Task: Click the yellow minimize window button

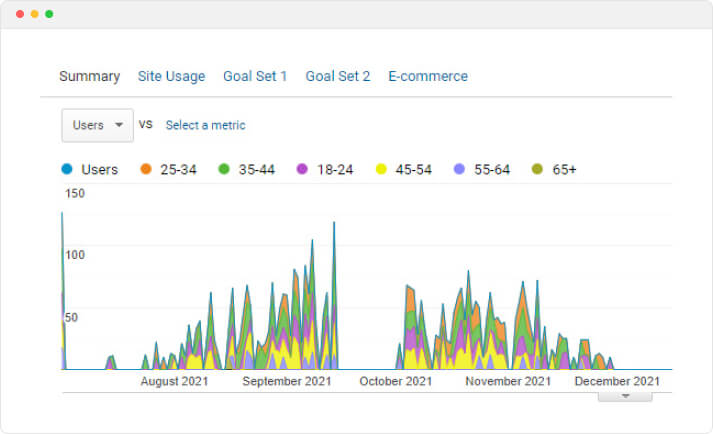Action: pos(35,14)
